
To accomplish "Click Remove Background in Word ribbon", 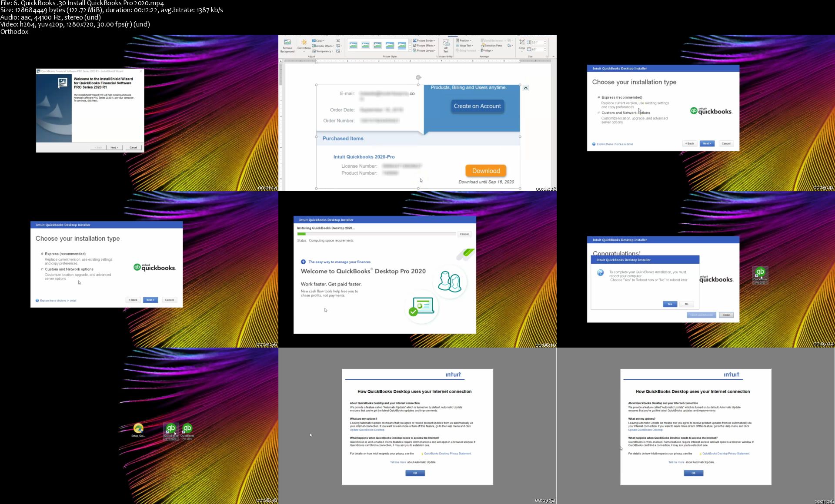I will pos(287,46).
